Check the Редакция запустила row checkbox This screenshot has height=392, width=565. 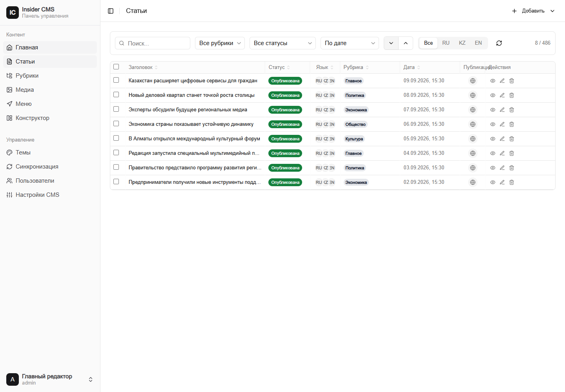116,152
